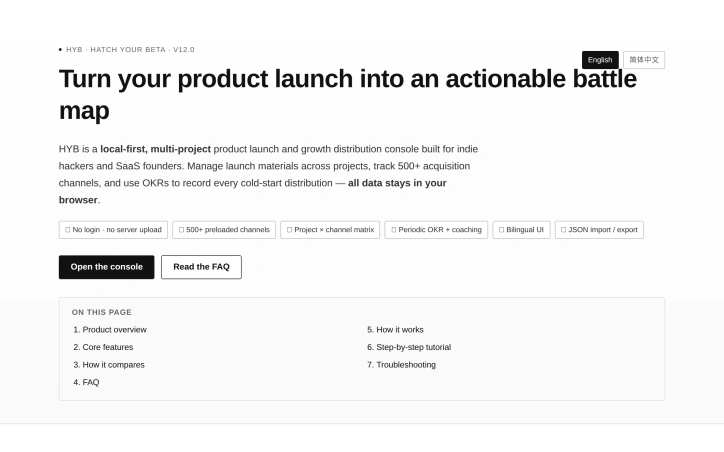
Task: Click the icon in Bilingual UI tag
Action: 501,230
